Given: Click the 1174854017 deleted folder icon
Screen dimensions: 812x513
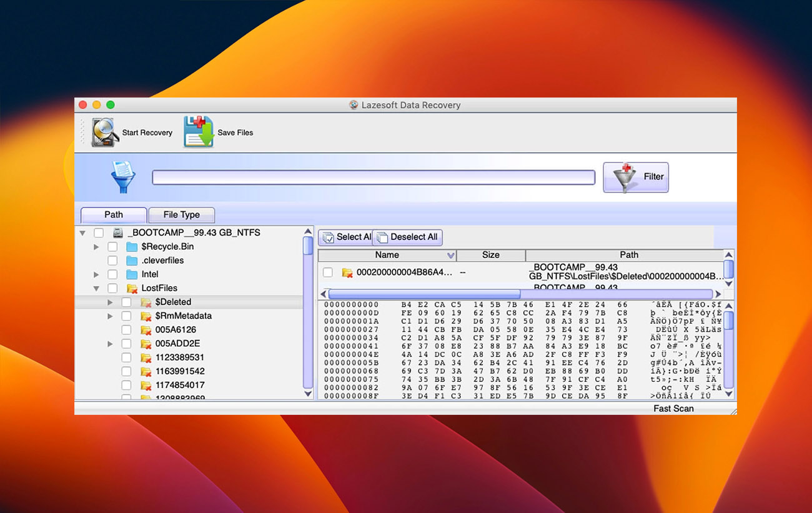Looking at the screenshot, I should point(146,385).
